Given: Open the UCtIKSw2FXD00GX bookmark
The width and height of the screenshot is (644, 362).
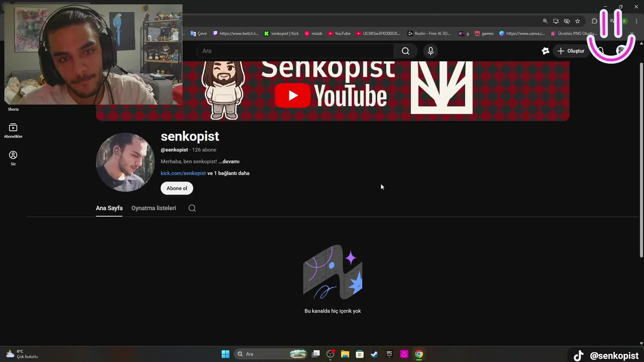Looking at the screenshot, I should pos(378,34).
